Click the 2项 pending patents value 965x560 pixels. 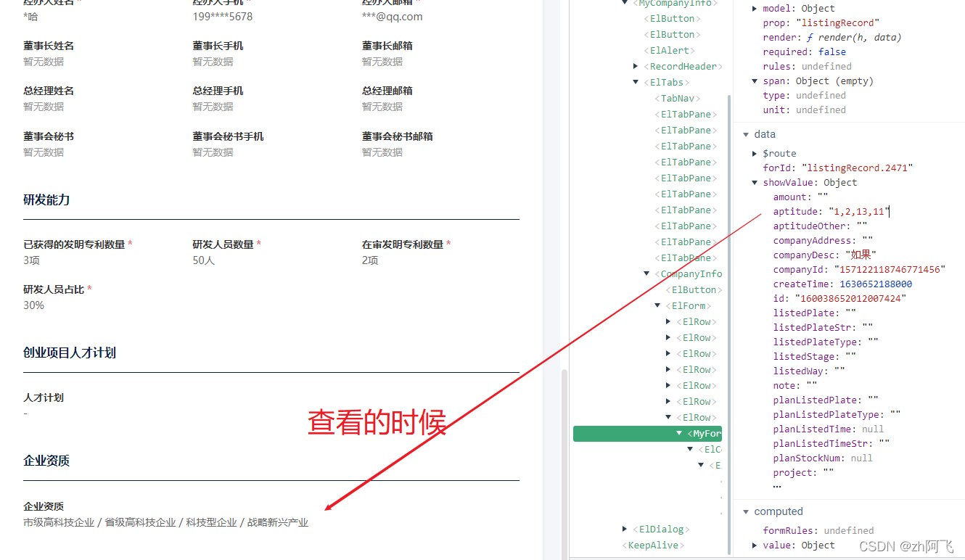pos(370,260)
